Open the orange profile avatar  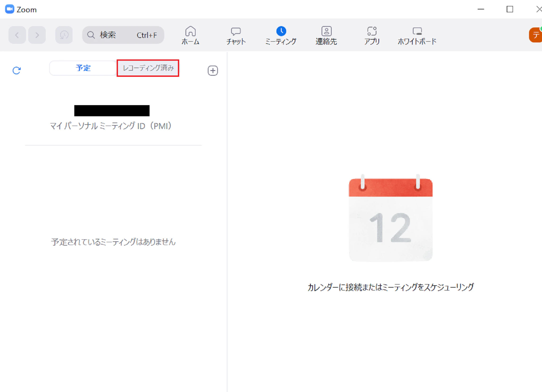(535, 35)
